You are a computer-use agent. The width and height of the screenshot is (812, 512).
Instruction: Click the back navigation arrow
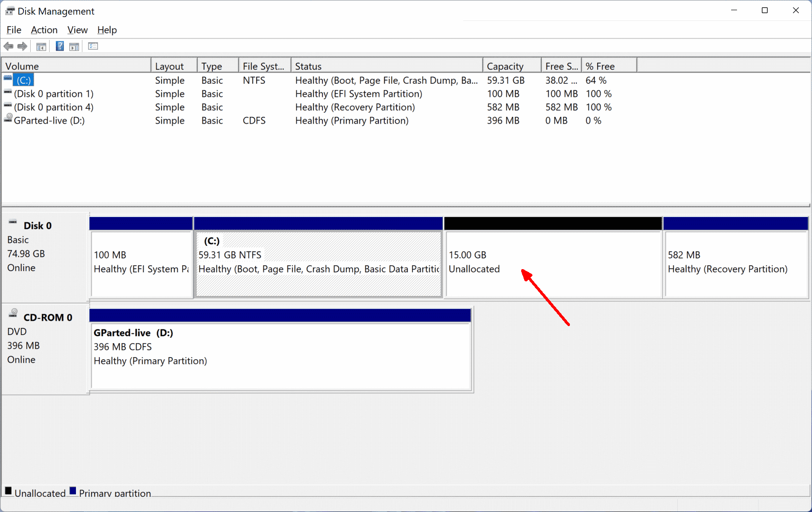8,46
